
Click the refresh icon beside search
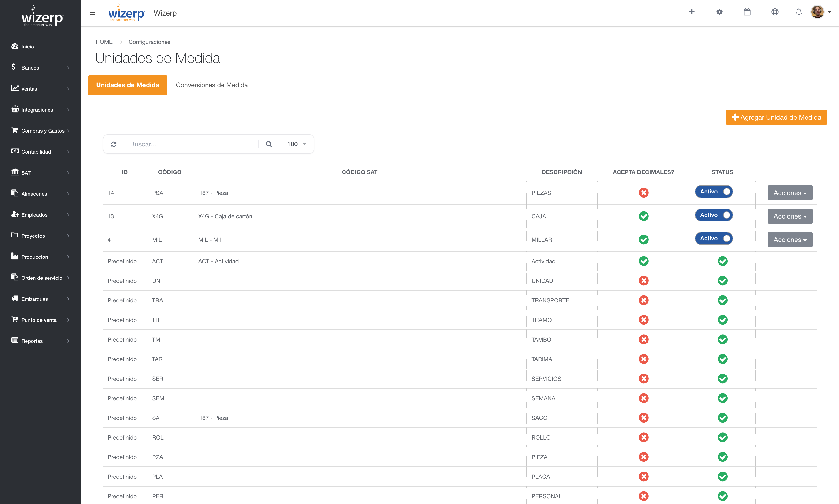tap(114, 144)
